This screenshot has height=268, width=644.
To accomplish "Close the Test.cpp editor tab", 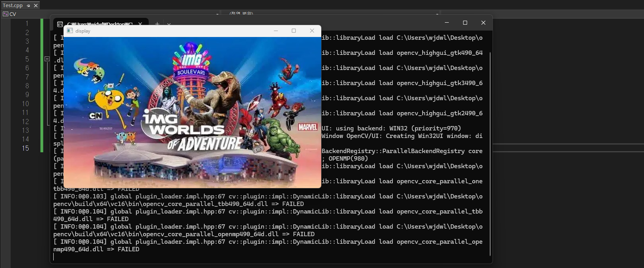I will tap(36, 6).
